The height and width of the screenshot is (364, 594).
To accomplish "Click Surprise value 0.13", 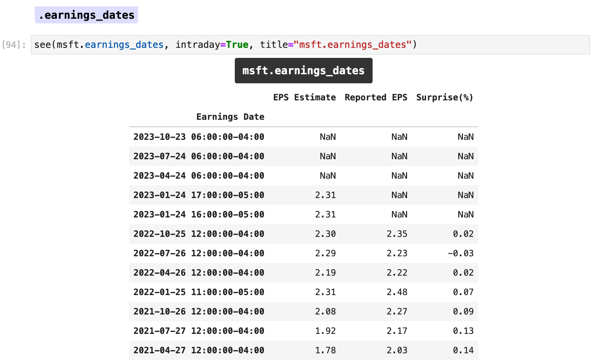I will pyautogui.click(x=464, y=331).
